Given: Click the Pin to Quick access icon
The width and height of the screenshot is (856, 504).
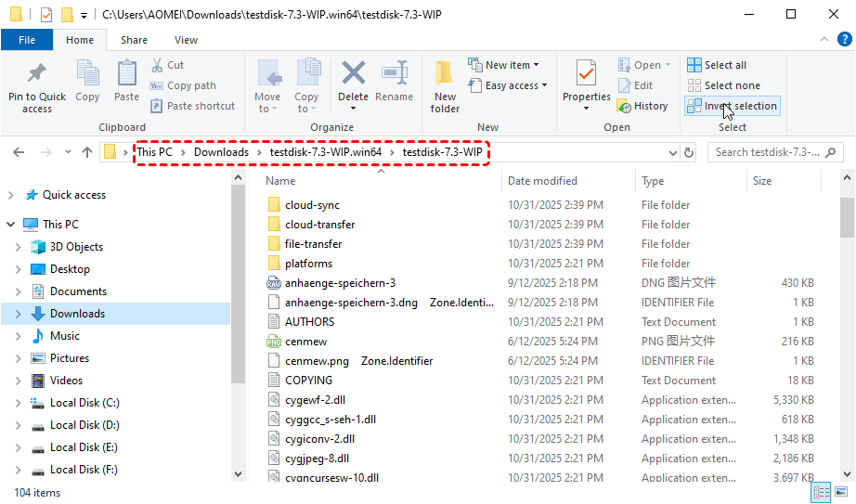Looking at the screenshot, I should click(37, 74).
